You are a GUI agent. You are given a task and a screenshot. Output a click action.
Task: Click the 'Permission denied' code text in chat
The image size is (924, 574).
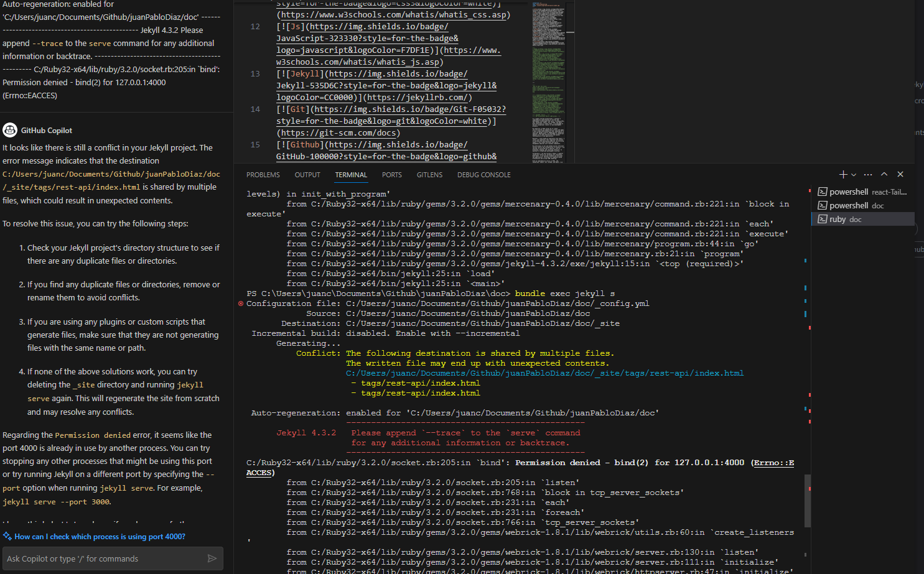coord(93,435)
